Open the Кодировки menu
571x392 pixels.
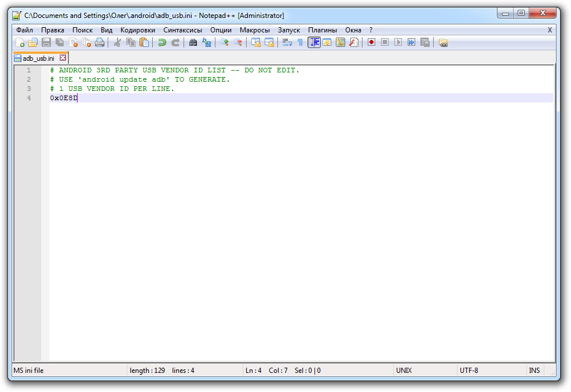tap(138, 30)
